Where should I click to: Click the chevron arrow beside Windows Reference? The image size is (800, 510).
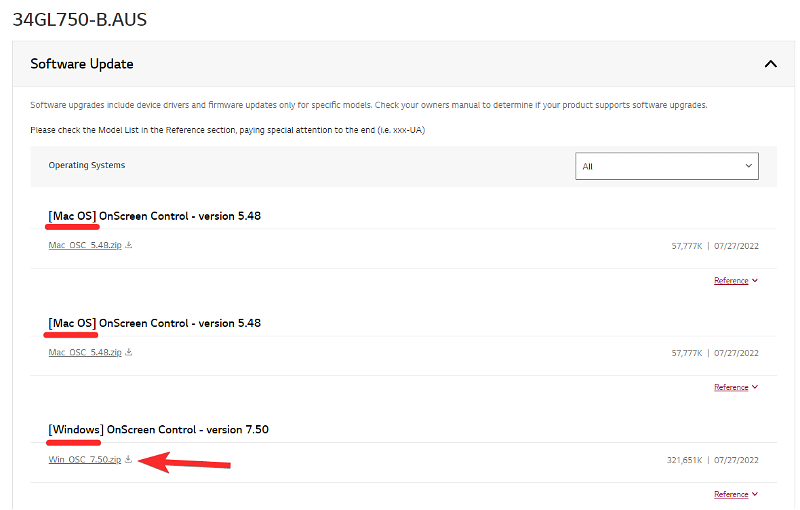[754, 494]
